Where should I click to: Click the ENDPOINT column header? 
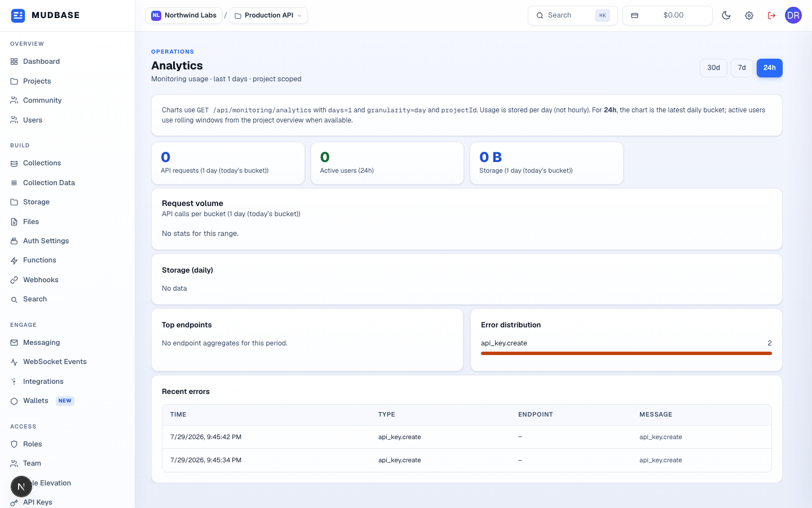click(536, 414)
